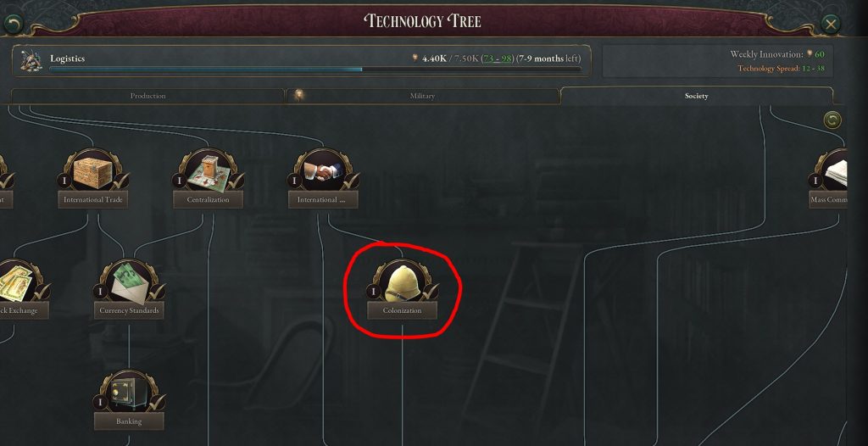Click the Logistics research icon
Image resolution: width=868 pixels, height=446 pixels.
[x=32, y=60]
